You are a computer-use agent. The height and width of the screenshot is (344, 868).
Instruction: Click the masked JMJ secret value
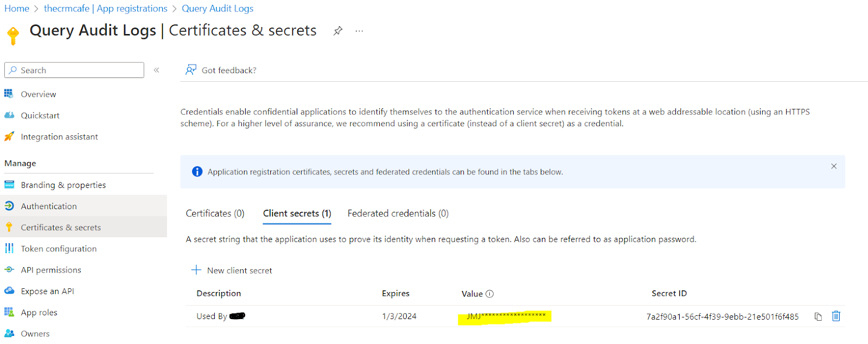click(506, 316)
